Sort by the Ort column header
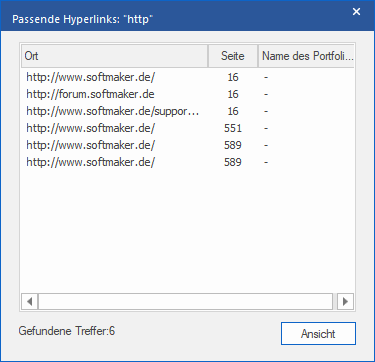The width and height of the screenshot is (375, 362). (x=115, y=56)
